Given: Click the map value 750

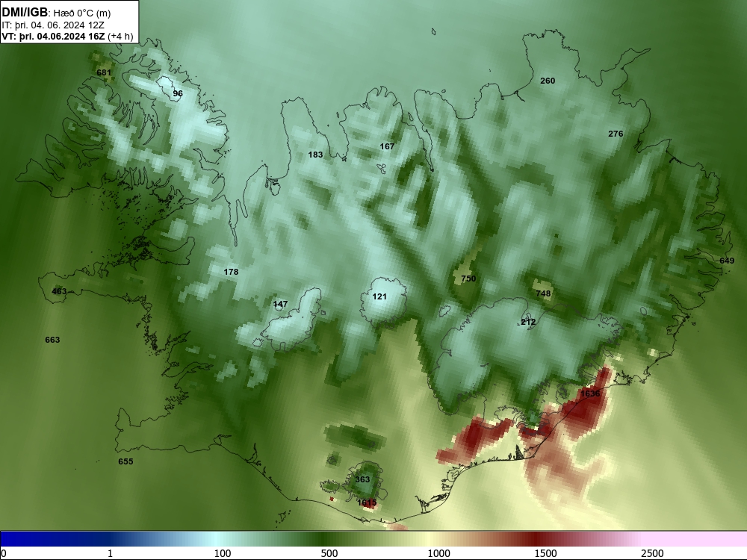Looking at the screenshot, I should coord(468,279).
